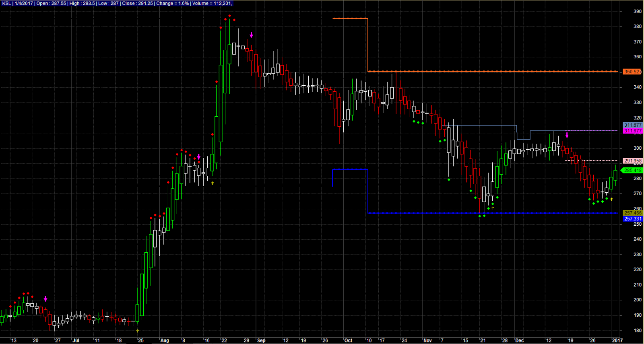
Task: Click the Dec label on the date axis
Action: tap(520, 340)
